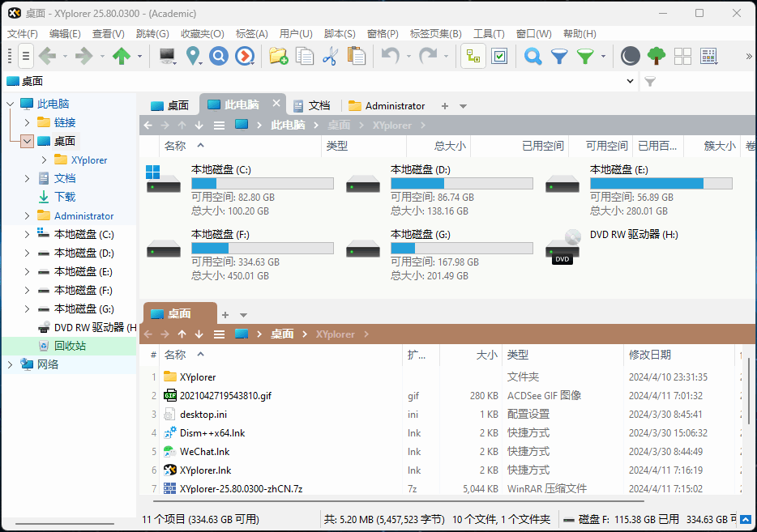Open the 文件(F) menu
The height and width of the screenshot is (532, 757).
coord(23,34)
